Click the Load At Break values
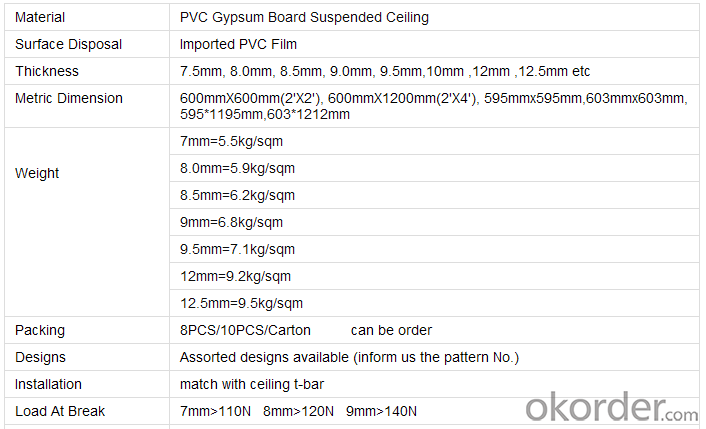The width and height of the screenshot is (706, 429). [298, 411]
